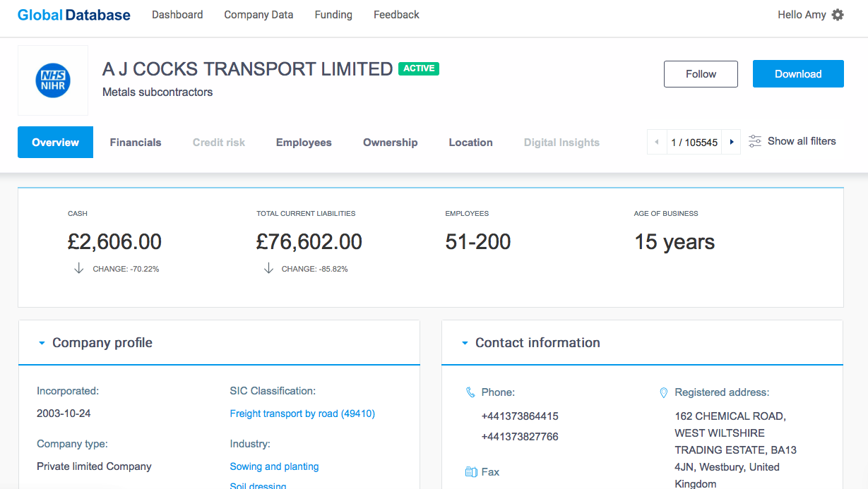This screenshot has height=489, width=868.
Task: Open the Ownership tab
Action: point(390,143)
